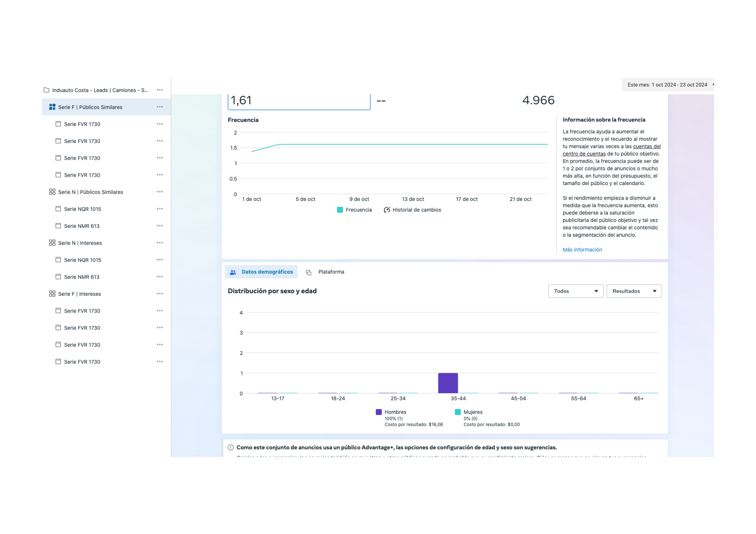Click the campaign folder icon for Induauto Costa
This screenshot has height=534, width=756.
pos(46,90)
